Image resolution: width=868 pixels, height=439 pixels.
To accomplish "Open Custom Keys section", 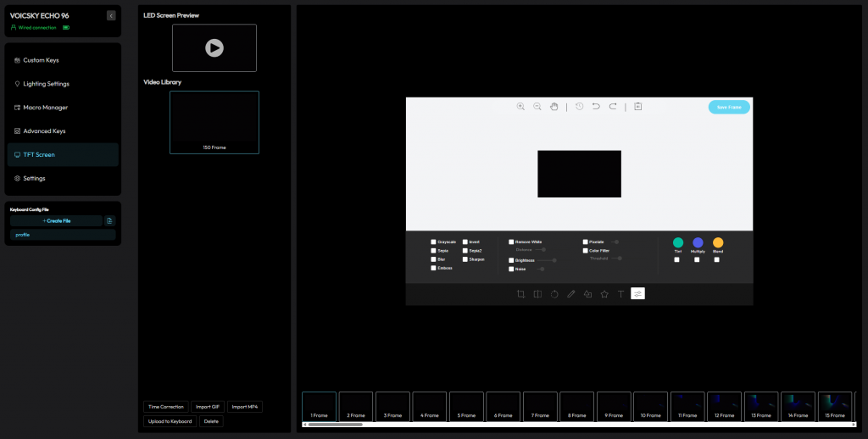I will tap(63, 60).
